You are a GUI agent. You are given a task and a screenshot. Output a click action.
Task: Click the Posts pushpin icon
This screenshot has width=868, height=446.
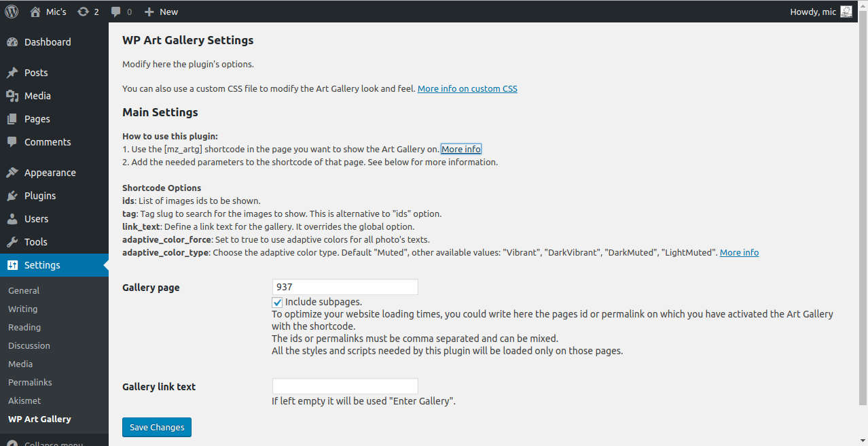[x=12, y=73]
